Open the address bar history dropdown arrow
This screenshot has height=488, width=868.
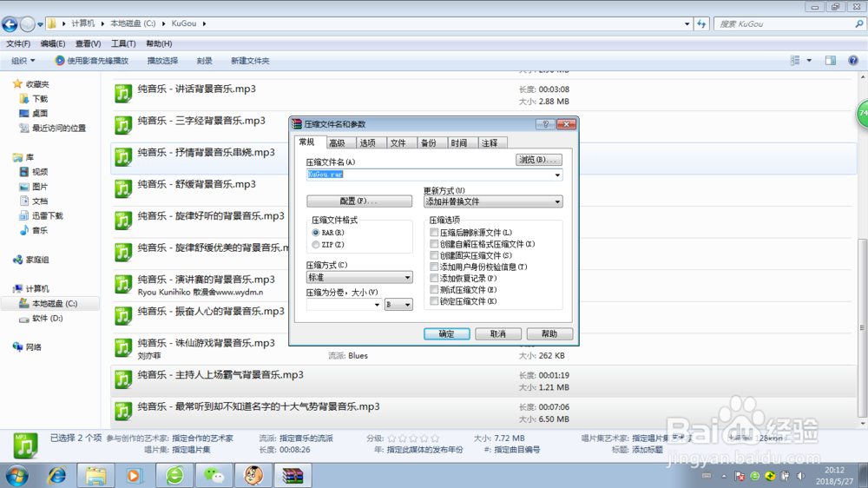(687, 23)
